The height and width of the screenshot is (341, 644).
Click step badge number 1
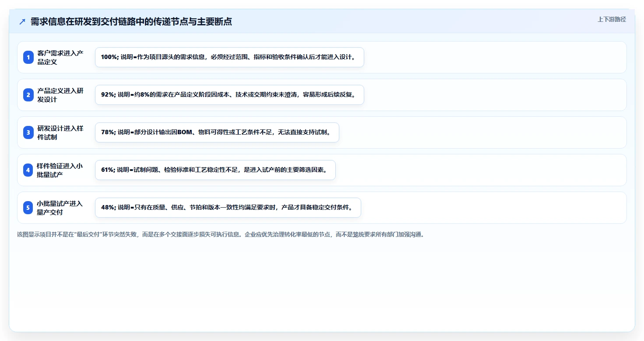(x=28, y=57)
